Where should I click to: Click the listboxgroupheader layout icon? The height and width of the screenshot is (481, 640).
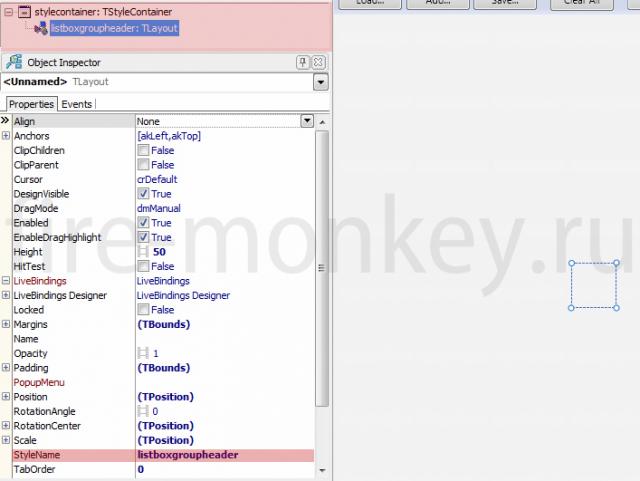[x=40, y=29]
